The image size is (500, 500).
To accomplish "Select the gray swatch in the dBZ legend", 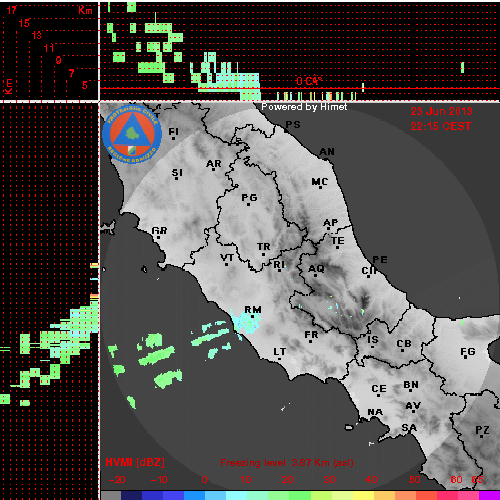I will tap(111, 495).
